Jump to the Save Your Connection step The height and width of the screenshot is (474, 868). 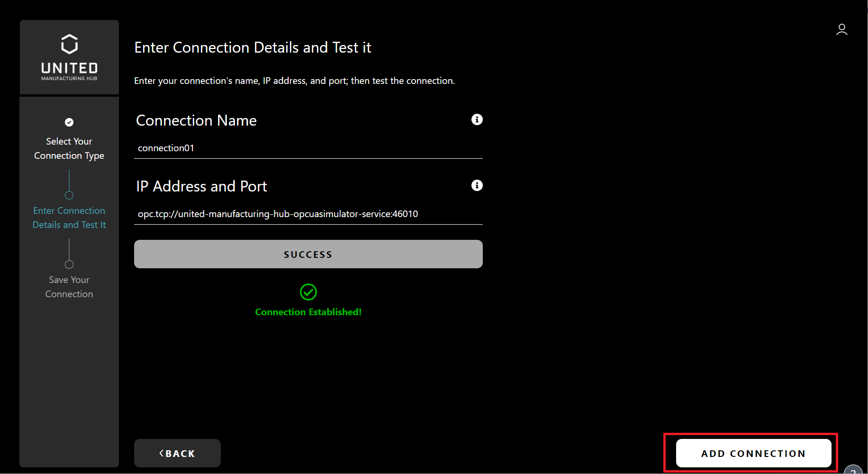(69, 287)
